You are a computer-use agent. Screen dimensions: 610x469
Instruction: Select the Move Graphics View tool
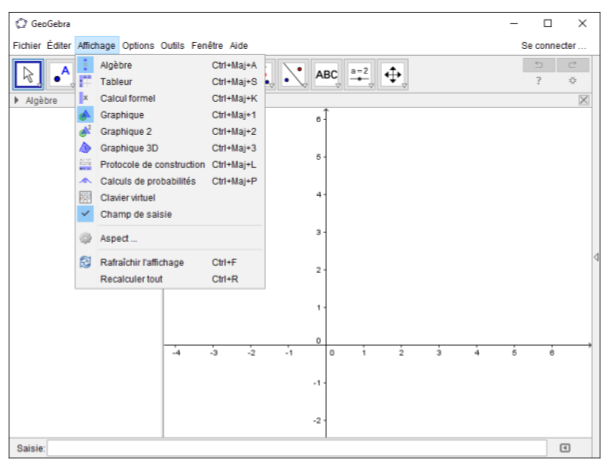point(393,74)
